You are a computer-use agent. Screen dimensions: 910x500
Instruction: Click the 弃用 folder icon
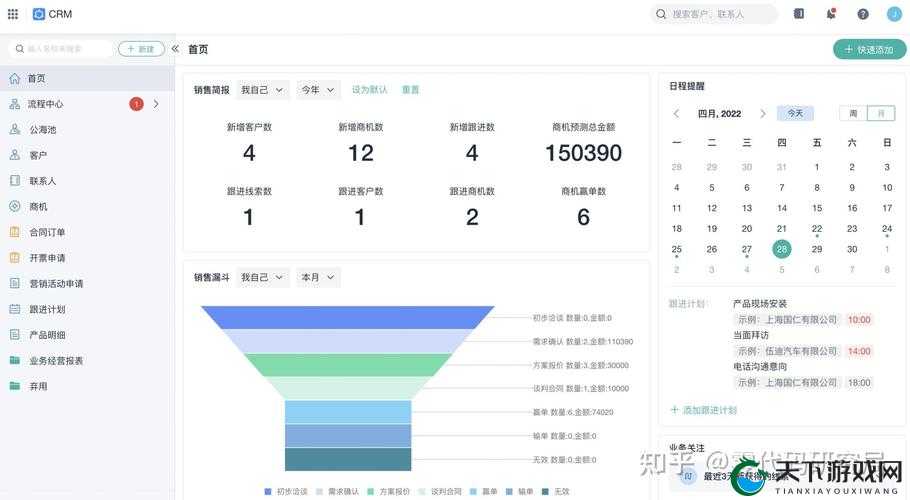15,386
